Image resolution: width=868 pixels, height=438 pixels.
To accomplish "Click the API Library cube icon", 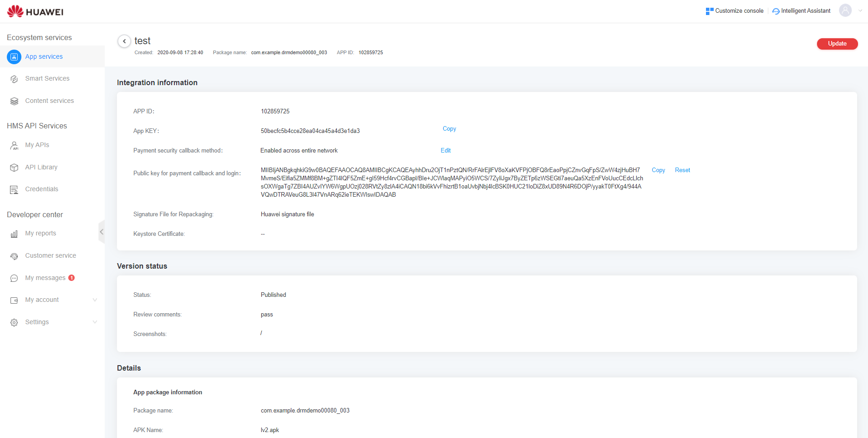I will [14, 168].
